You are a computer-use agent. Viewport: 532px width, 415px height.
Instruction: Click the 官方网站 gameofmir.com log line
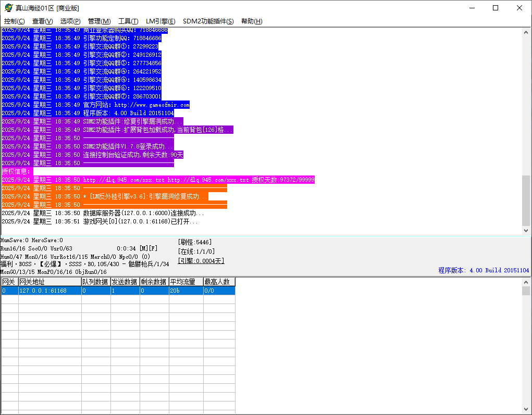tap(136, 105)
